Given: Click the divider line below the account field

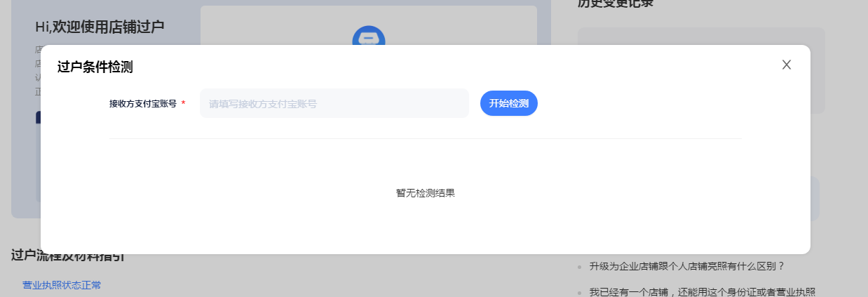Looking at the screenshot, I should (x=425, y=138).
